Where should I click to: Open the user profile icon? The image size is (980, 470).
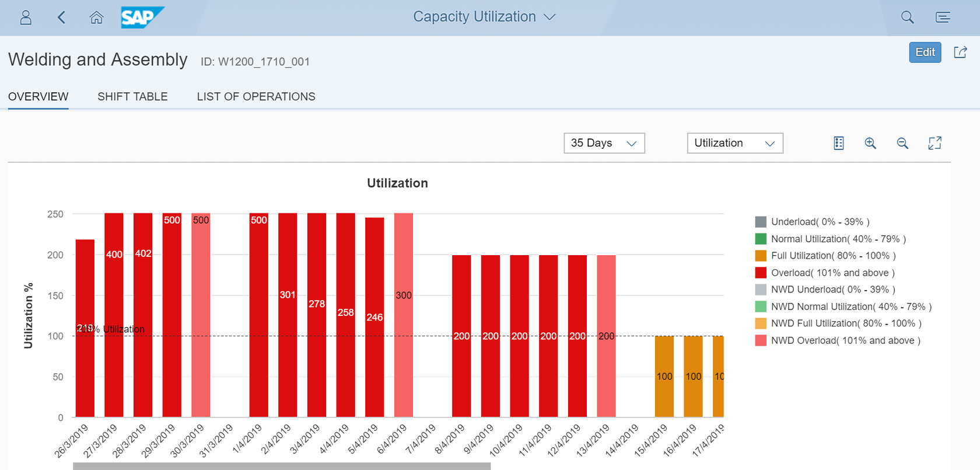[x=26, y=18]
